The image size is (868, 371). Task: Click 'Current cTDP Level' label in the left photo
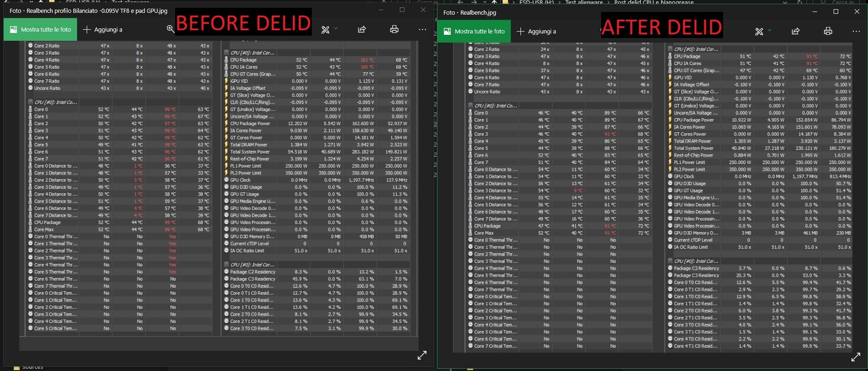(x=249, y=244)
